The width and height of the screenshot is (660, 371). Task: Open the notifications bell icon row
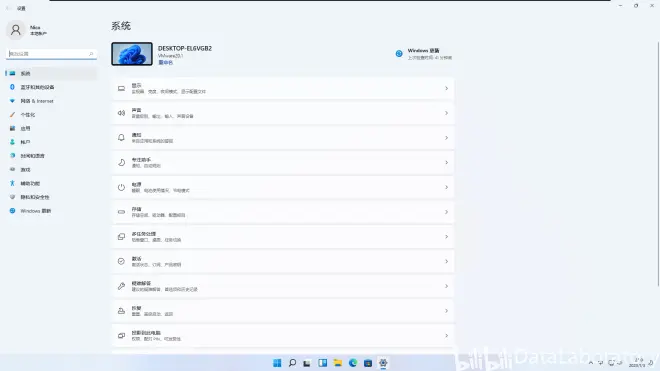click(x=283, y=138)
